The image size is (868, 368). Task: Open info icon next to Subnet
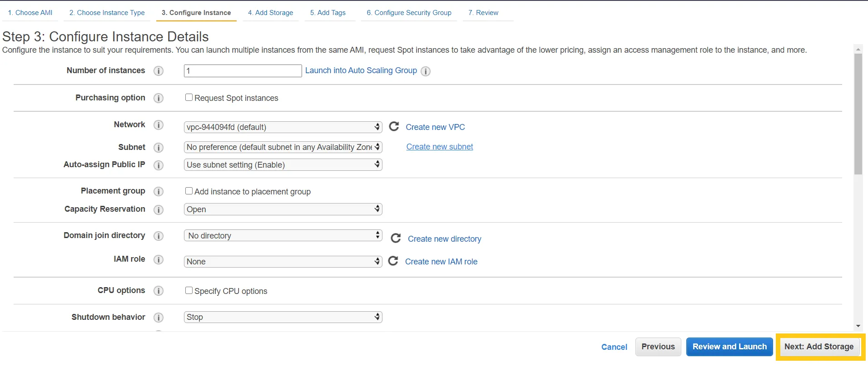[159, 148]
